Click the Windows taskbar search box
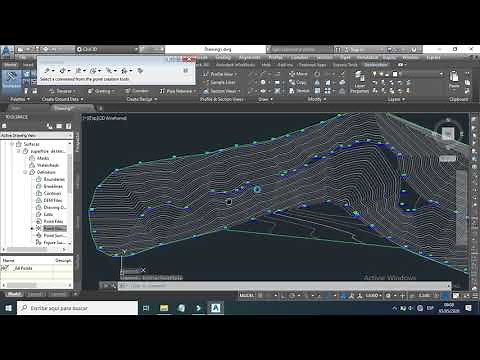The width and height of the screenshot is (480, 360). pyautogui.click(x=77, y=308)
